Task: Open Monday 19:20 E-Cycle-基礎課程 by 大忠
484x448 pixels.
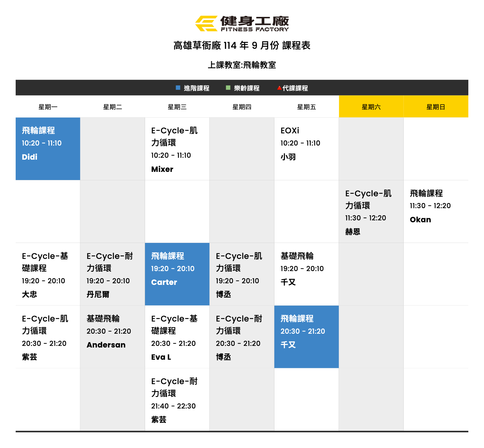Action: point(48,274)
